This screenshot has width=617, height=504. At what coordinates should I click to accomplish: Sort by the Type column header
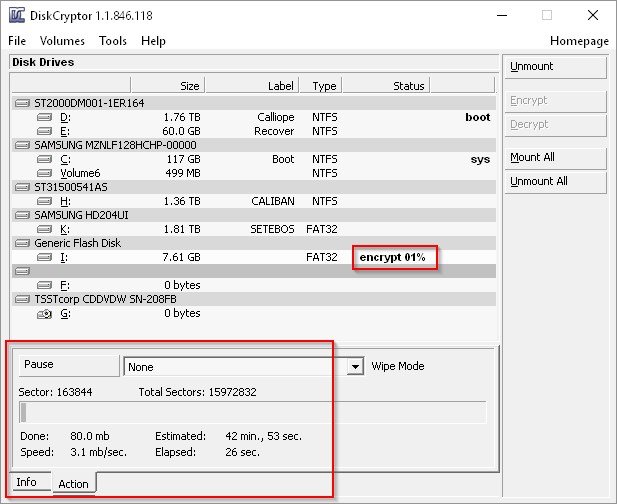(x=321, y=85)
